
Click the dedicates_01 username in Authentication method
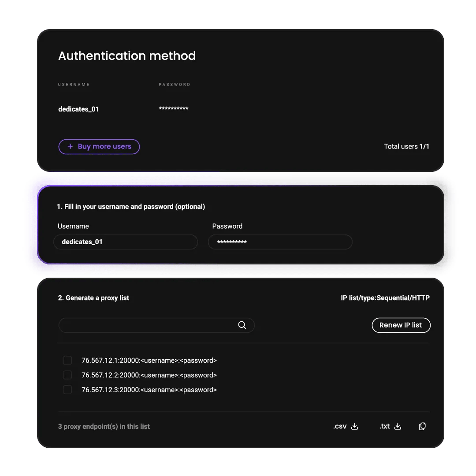pos(78,109)
